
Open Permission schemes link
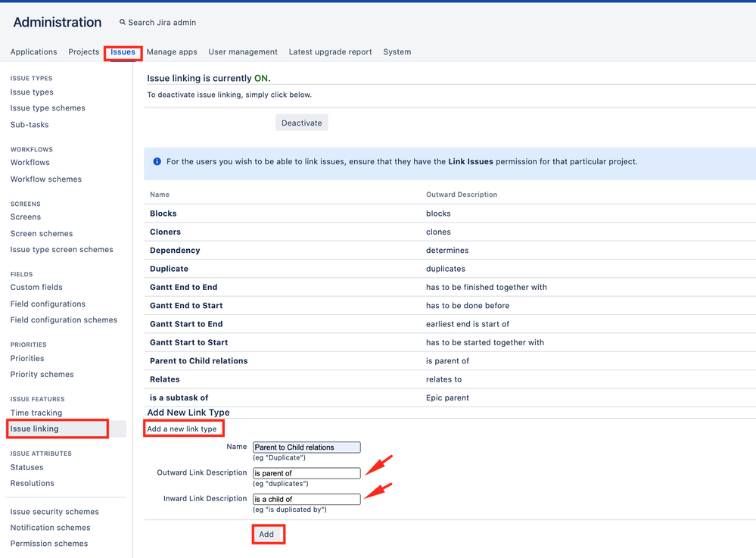[x=49, y=544]
